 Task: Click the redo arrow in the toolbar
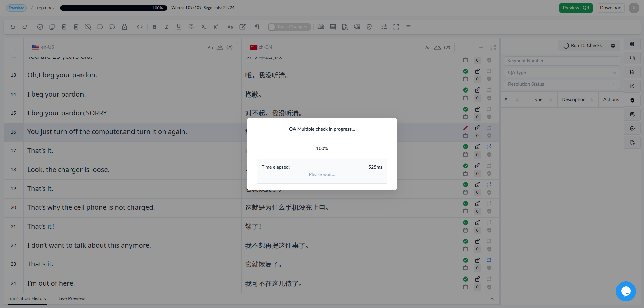point(25,27)
